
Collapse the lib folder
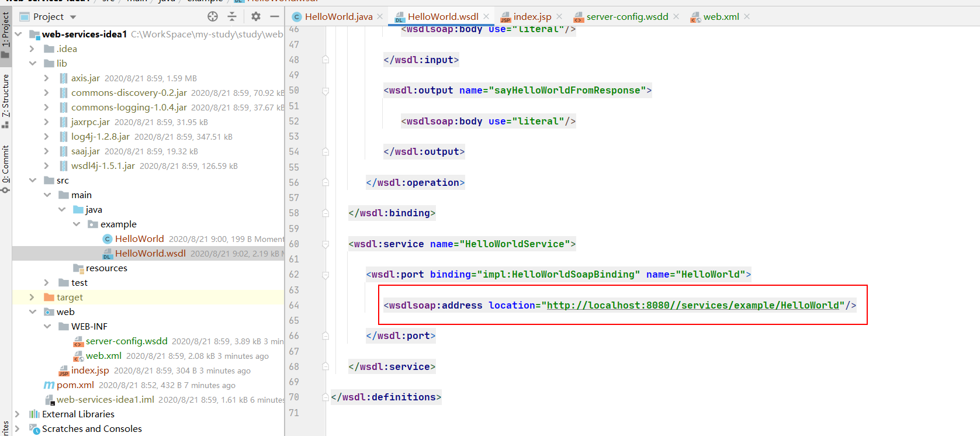(x=32, y=63)
